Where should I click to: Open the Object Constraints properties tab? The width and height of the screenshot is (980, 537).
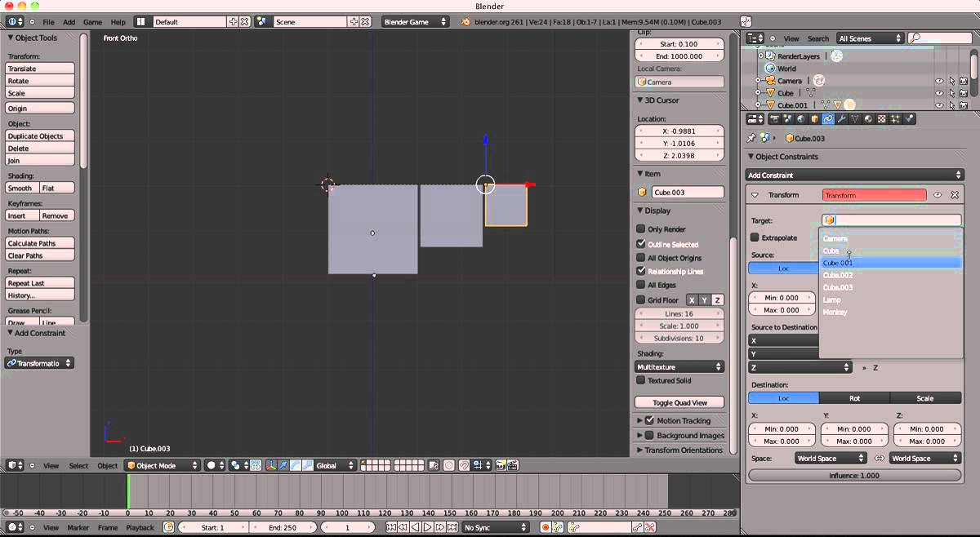[828, 118]
